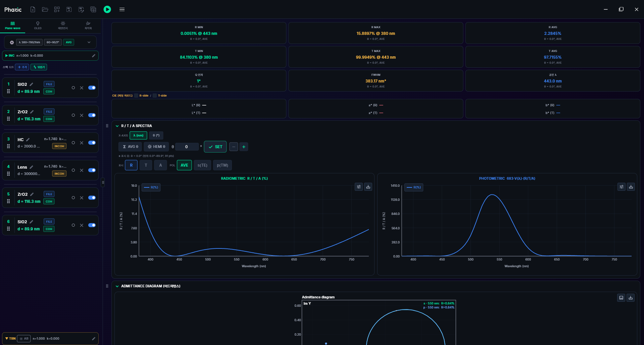Open photometric chart settings sliders icon
This screenshot has height=345, width=644.
pyautogui.click(x=622, y=187)
